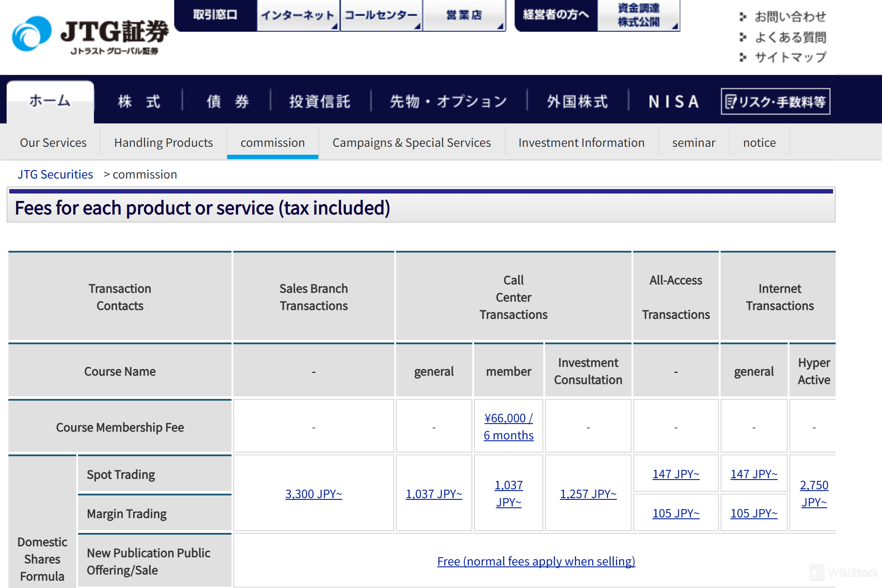Viewport: 882px width, 588px height.
Task: Click the サイトマップ arrow link
Action: pyautogui.click(x=789, y=57)
